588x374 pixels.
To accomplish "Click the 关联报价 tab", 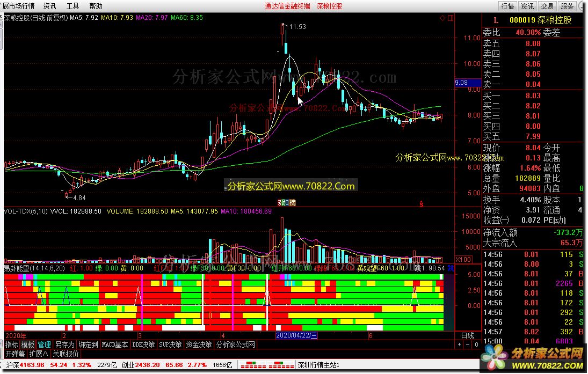I will [x=66, y=354].
